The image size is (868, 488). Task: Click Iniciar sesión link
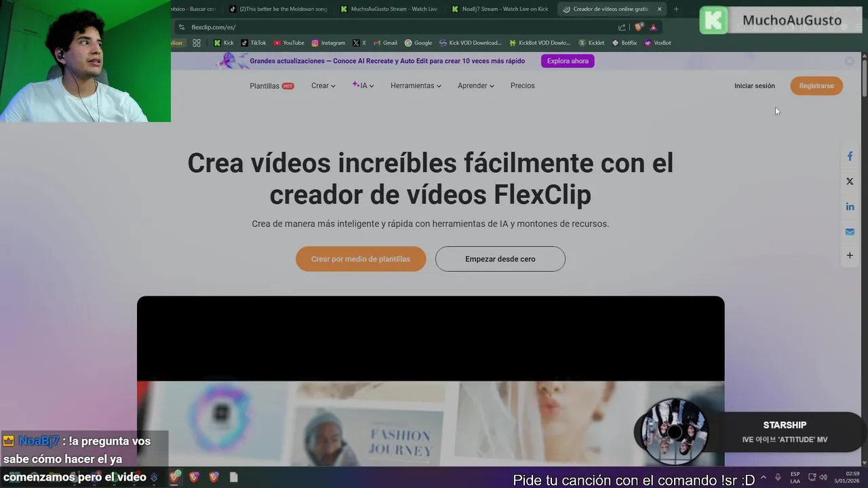[x=754, y=86]
